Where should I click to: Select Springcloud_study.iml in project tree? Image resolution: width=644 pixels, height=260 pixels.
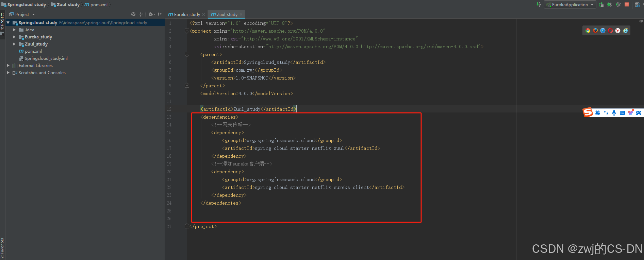(x=85, y=58)
